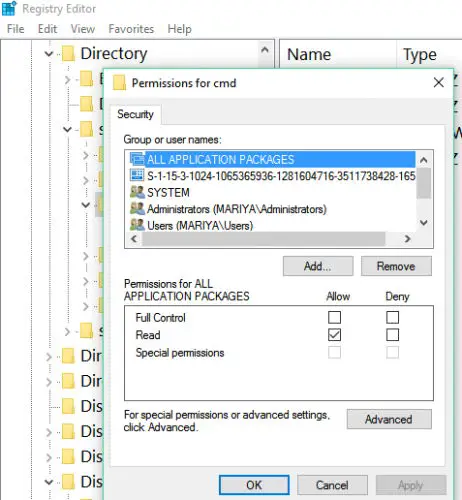Open the Help menu
The image size is (462, 500).
tap(179, 29)
